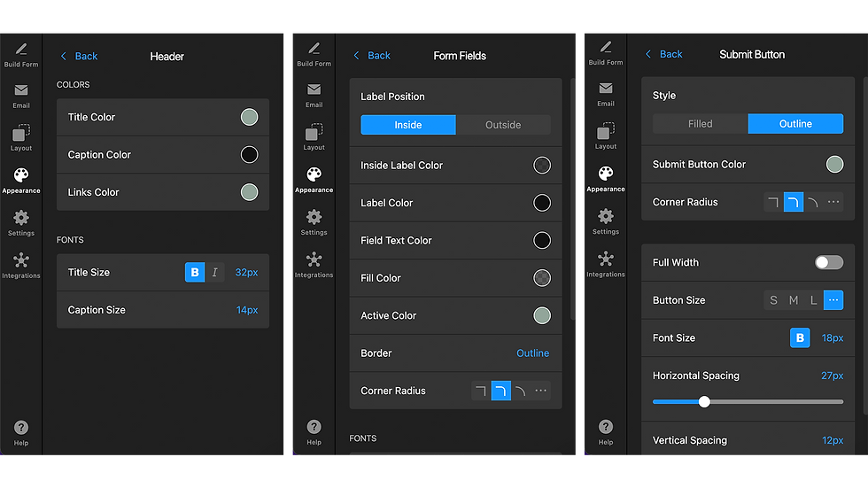Viewport: 868px width, 488px height.
Task: Open Links Color swatch
Action: coord(249,192)
